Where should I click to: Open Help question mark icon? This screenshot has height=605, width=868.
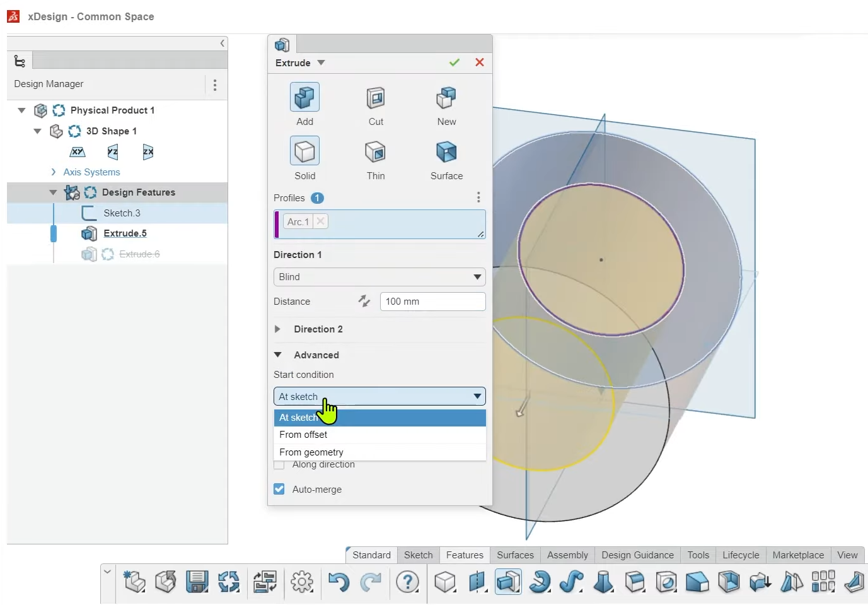(408, 582)
